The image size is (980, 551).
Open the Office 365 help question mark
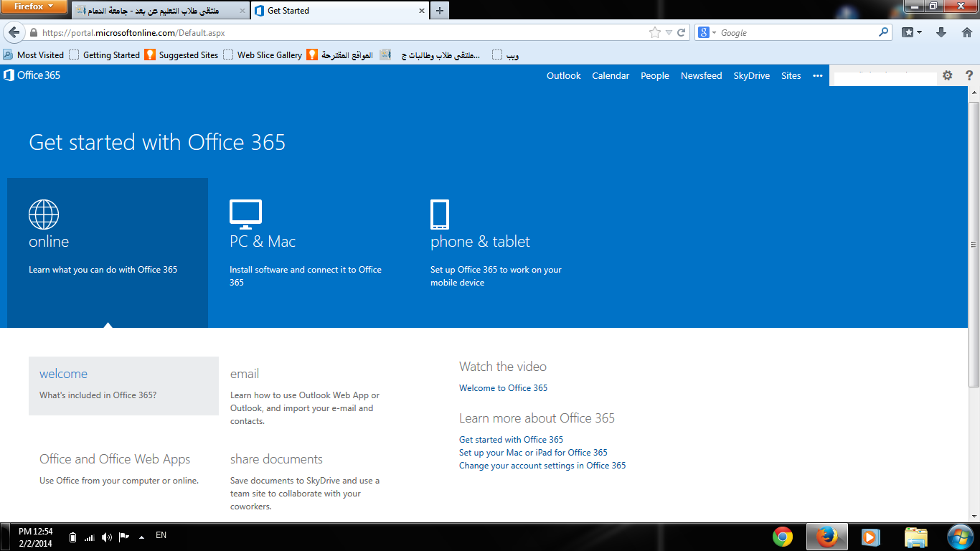click(x=969, y=75)
